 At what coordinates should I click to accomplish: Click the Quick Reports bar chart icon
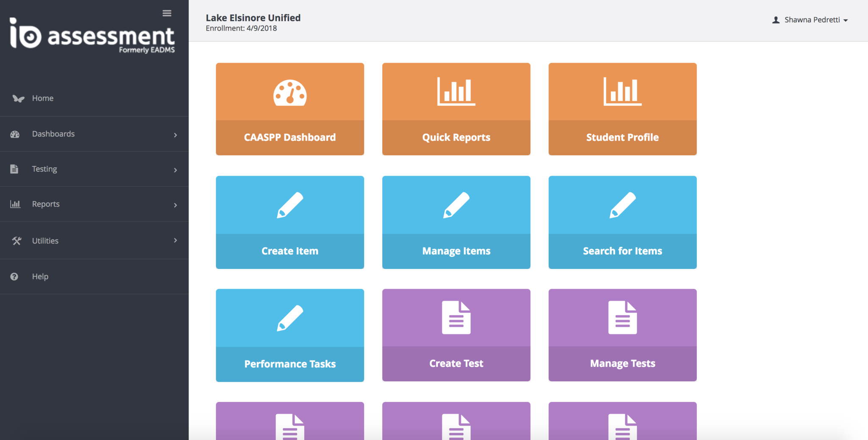pyautogui.click(x=456, y=91)
